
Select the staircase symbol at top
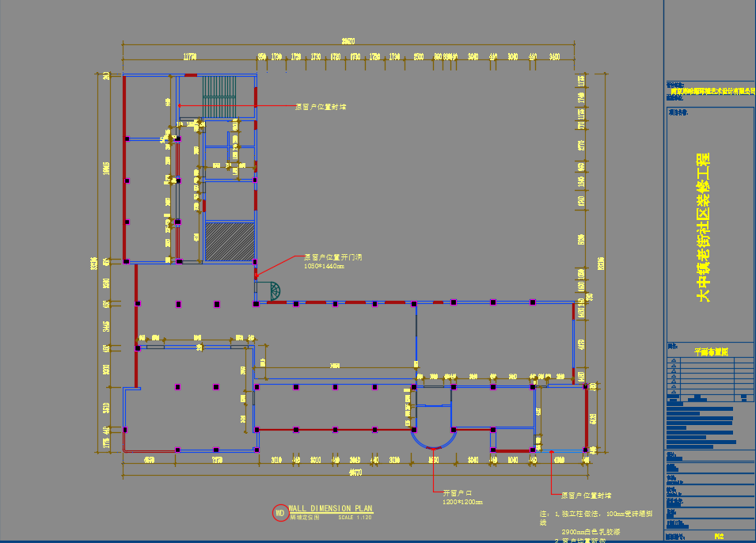coord(219,96)
